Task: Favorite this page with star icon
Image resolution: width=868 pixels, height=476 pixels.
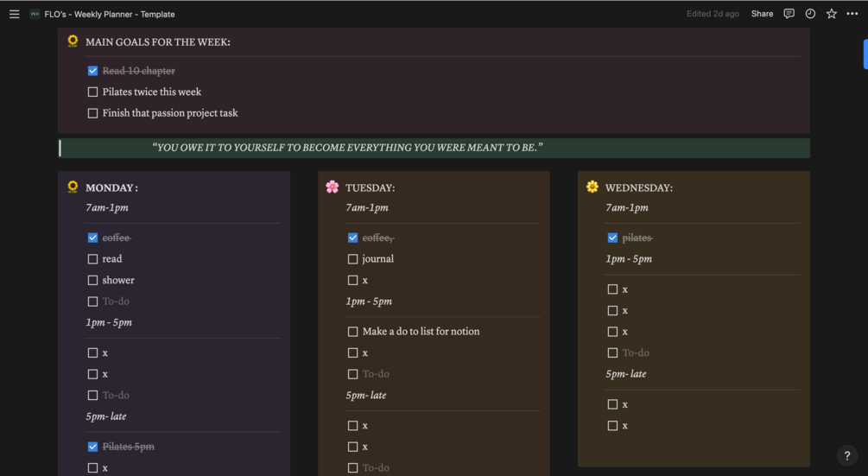Action: click(831, 14)
